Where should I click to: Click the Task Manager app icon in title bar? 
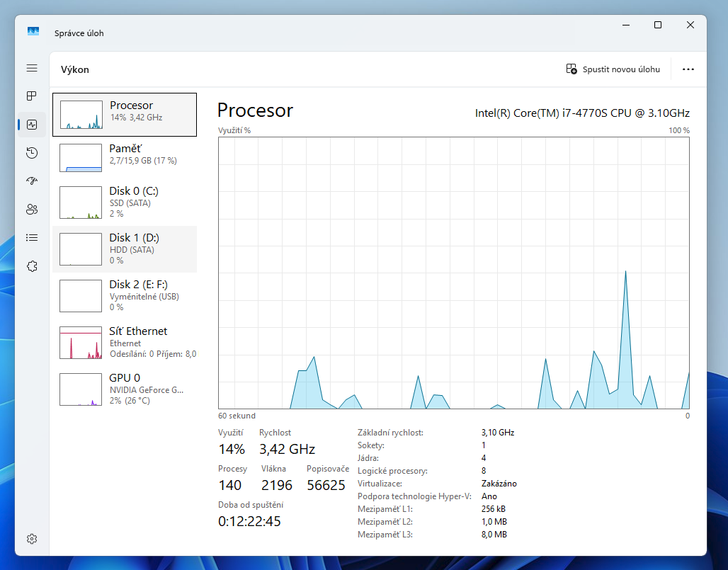(33, 32)
